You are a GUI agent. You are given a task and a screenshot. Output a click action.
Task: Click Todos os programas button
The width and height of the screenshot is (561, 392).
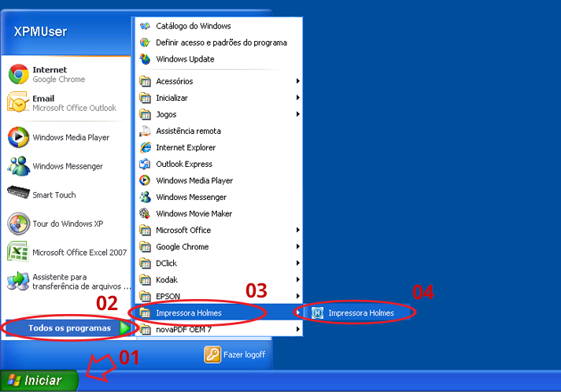(x=68, y=328)
